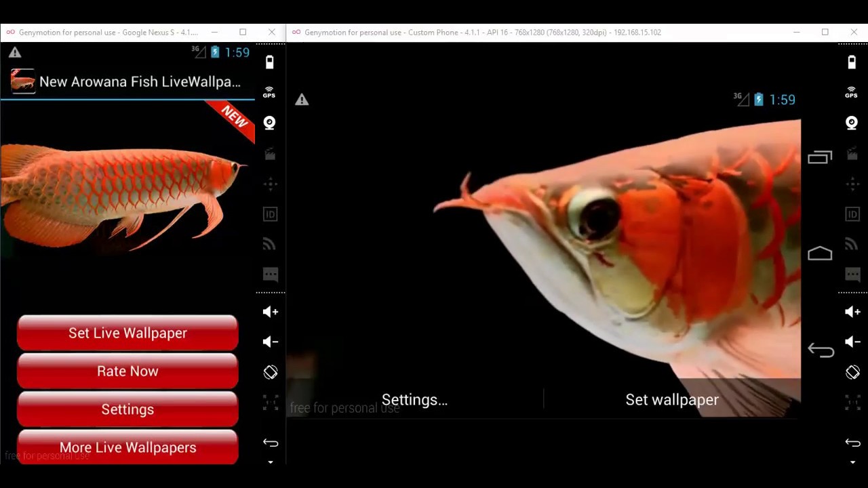Image resolution: width=868 pixels, height=488 pixels.
Task: Expand more tools arrow under Custom Phone sidebar
Action: click(x=852, y=462)
